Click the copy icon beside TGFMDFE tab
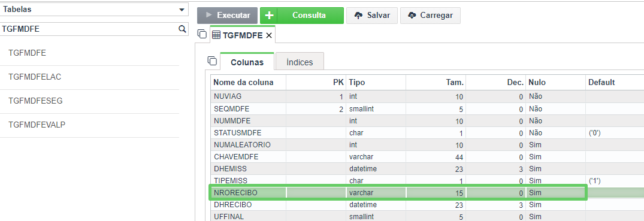644x221 pixels. pyautogui.click(x=202, y=35)
